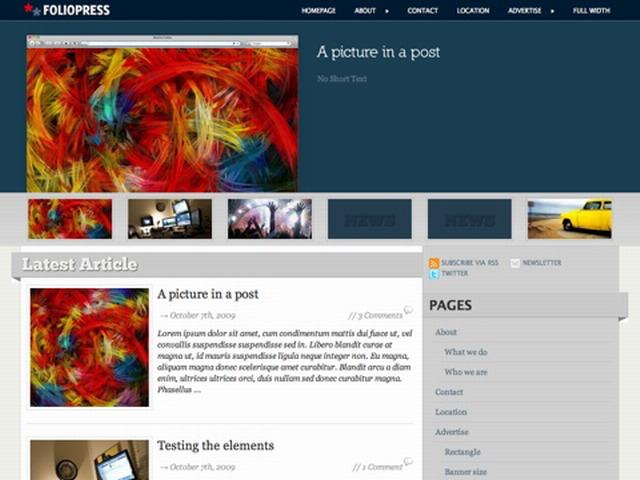Open 'What we do' sidebar link
Screen dimensions: 640x480
(466, 352)
